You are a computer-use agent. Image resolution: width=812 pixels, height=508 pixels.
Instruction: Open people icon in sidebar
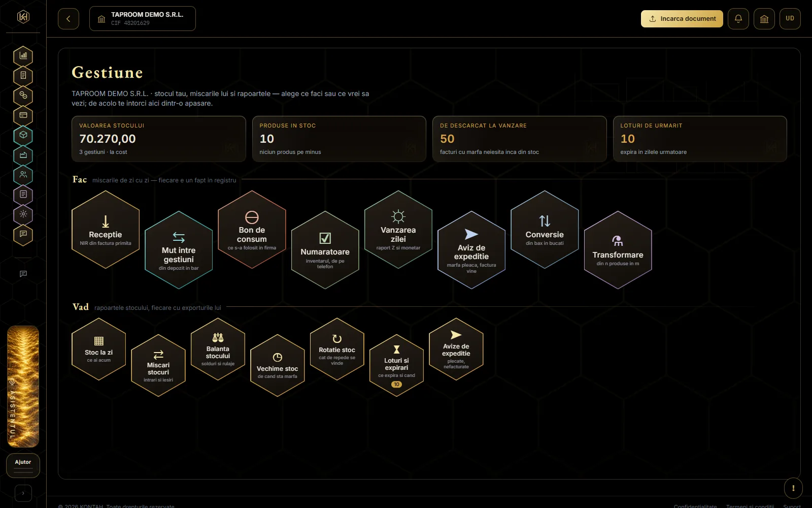23,175
